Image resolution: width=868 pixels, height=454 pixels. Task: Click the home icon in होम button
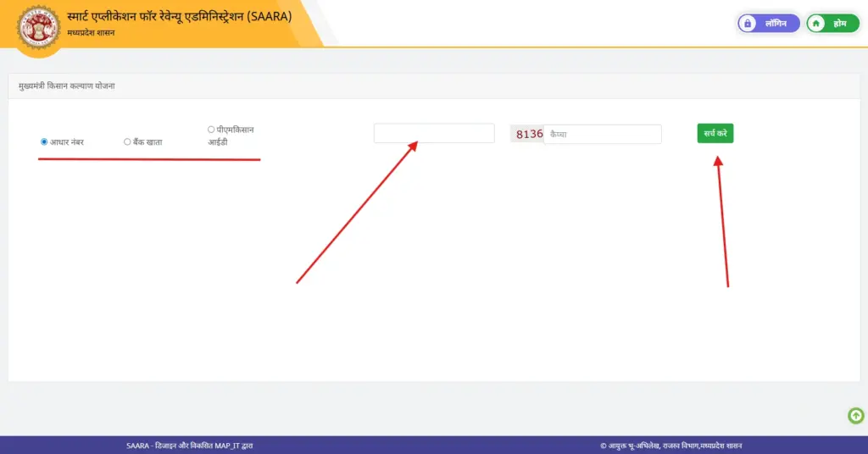click(x=816, y=23)
